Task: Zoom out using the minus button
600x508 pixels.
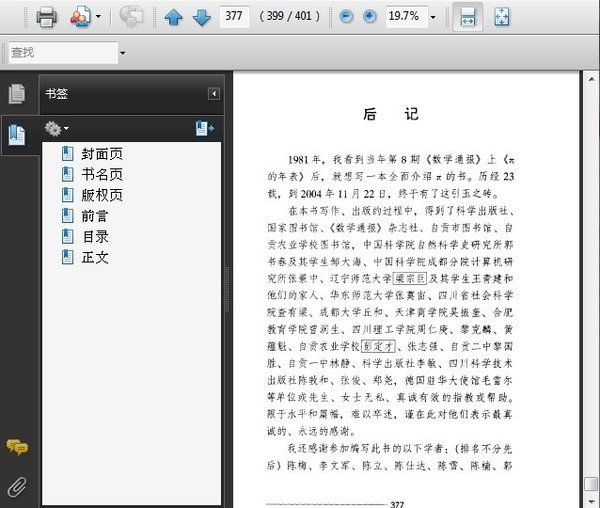Action: pos(346,17)
